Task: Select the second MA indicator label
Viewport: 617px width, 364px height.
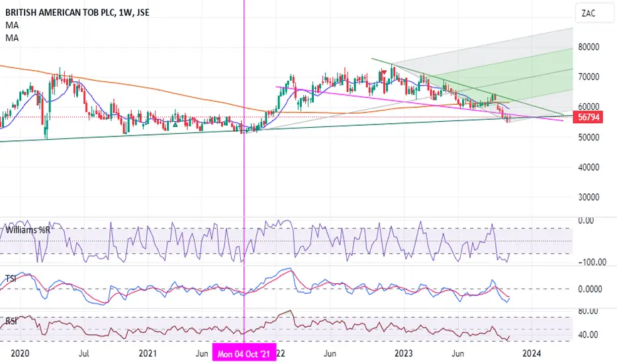Action: point(12,38)
